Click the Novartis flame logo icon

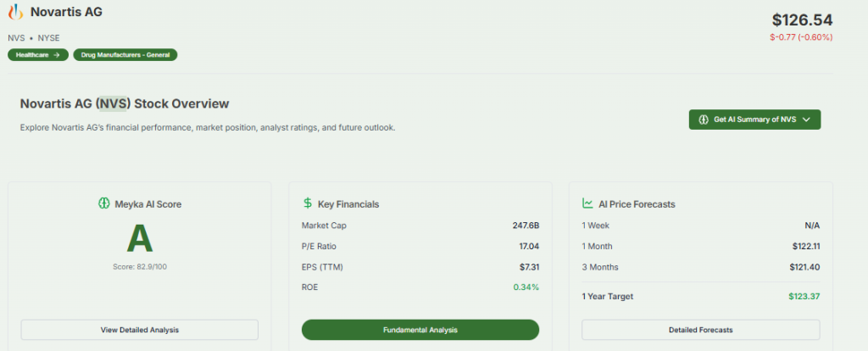coord(16,14)
